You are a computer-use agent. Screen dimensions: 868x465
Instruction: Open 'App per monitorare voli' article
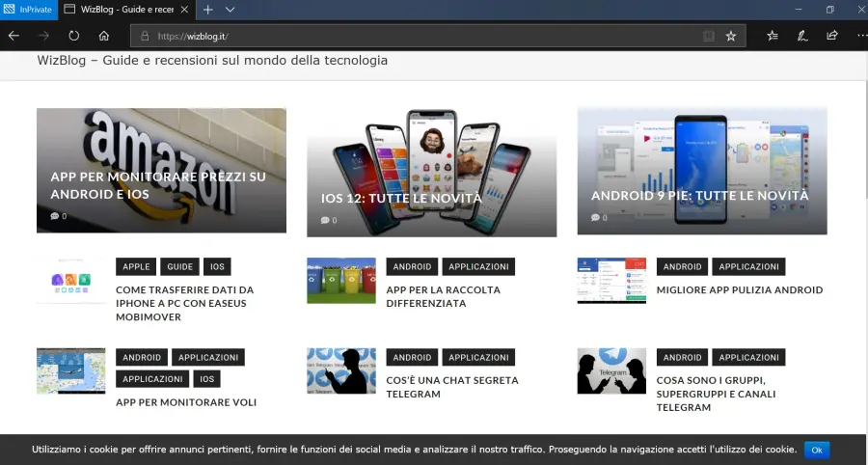pyautogui.click(x=186, y=402)
